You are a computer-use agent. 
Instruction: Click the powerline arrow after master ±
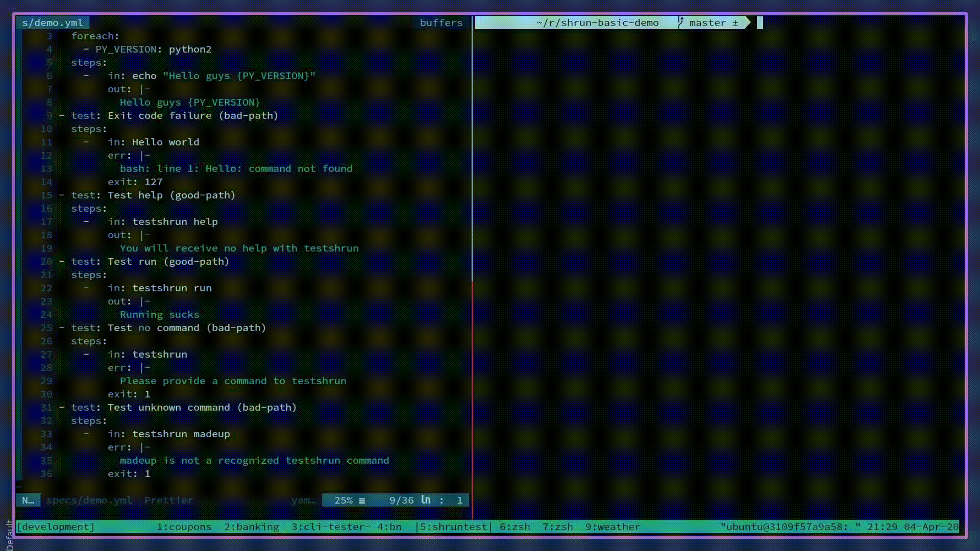coord(748,22)
